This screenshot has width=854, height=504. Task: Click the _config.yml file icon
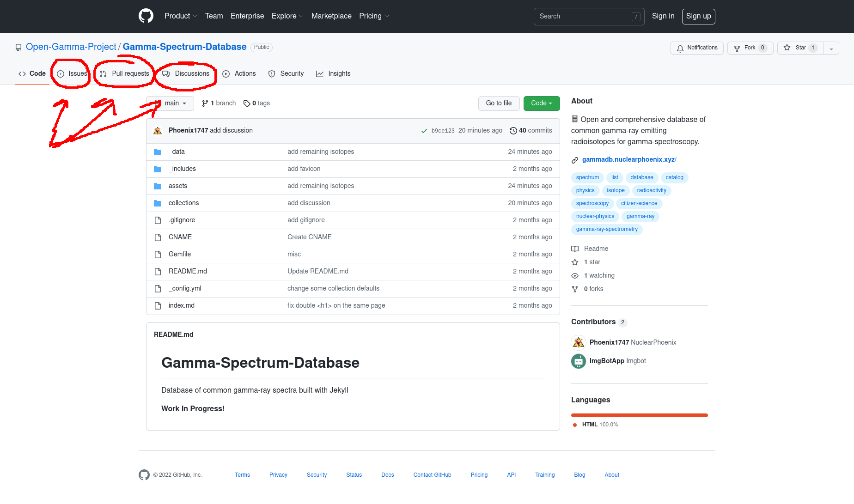158,289
